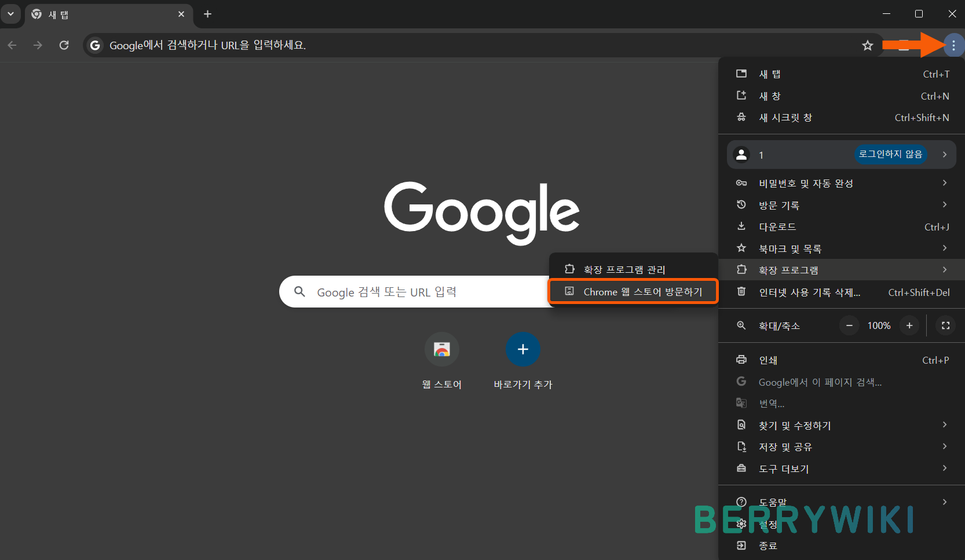
Task: Click the magnifier icon in search box
Action: pyautogui.click(x=299, y=291)
